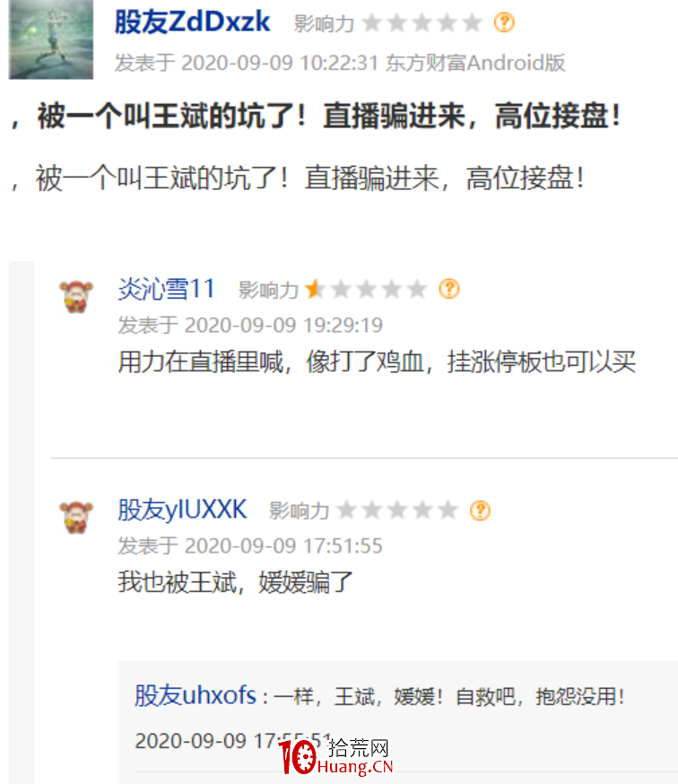
Task: Click 股友yIUXXK's cartoon avatar
Action: [x=76, y=518]
